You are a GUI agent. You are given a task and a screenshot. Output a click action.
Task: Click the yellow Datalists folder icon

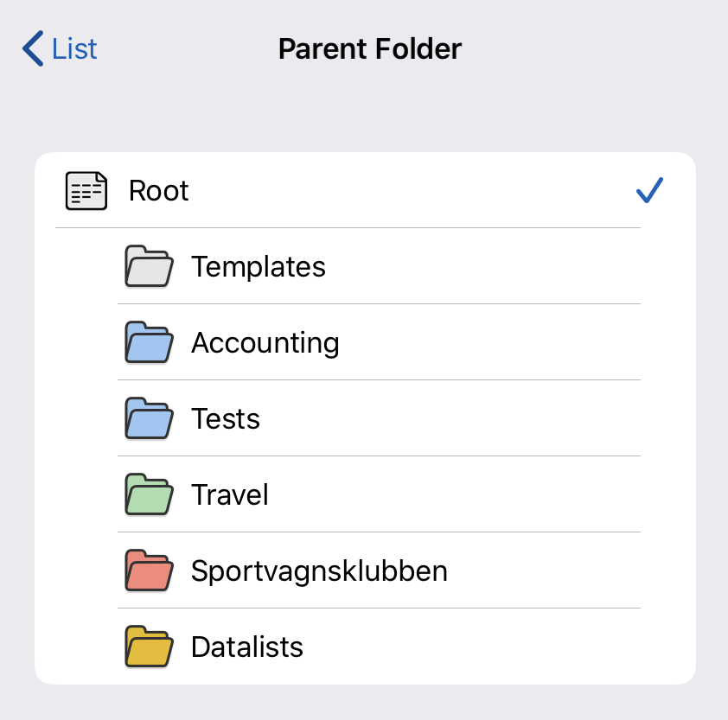pyautogui.click(x=149, y=647)
